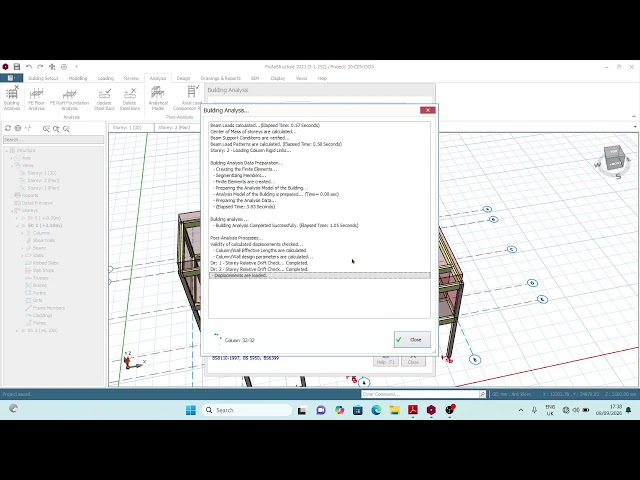
Task: Click the globe icon above structure tree
Action: pos(18,128)
